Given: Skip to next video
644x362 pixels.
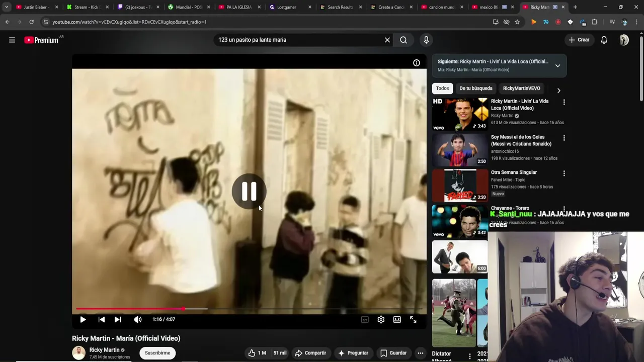Looking at the screenshot, I should [x=118, y=319].
